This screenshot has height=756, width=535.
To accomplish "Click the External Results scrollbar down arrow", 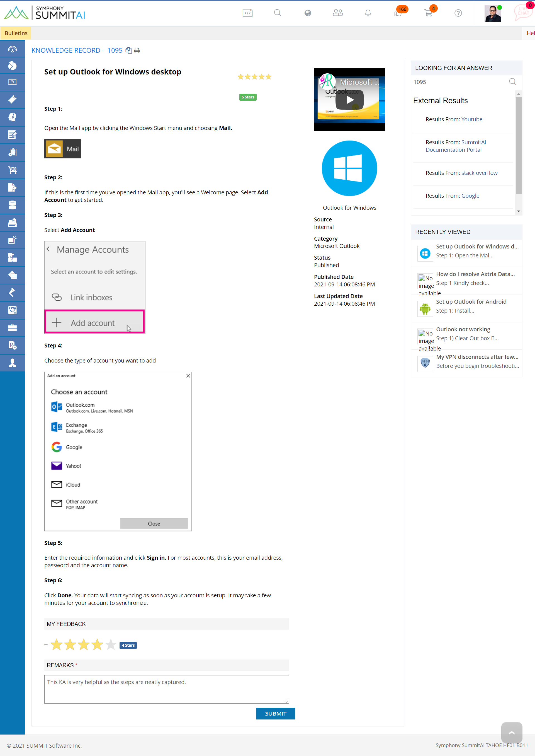I will [519, 211].
